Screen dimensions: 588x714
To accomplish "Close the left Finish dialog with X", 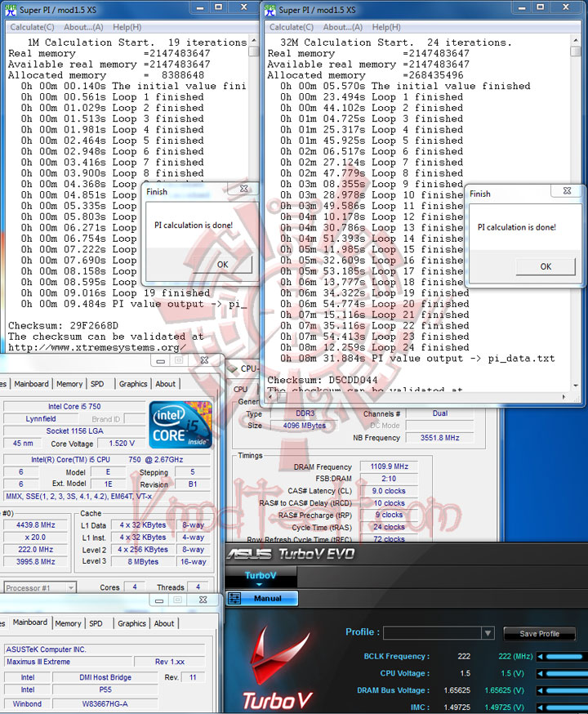I will [x=244, y=189].
